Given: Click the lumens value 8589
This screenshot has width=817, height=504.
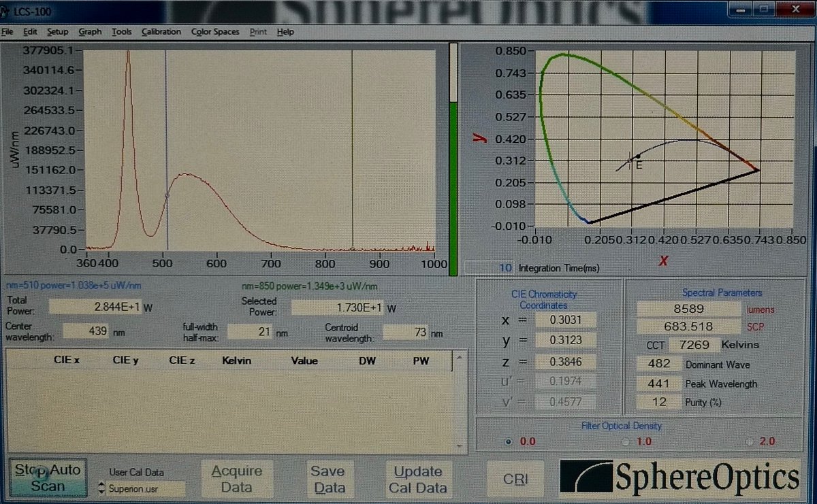Looking at the screenshot, I should 688,309.
